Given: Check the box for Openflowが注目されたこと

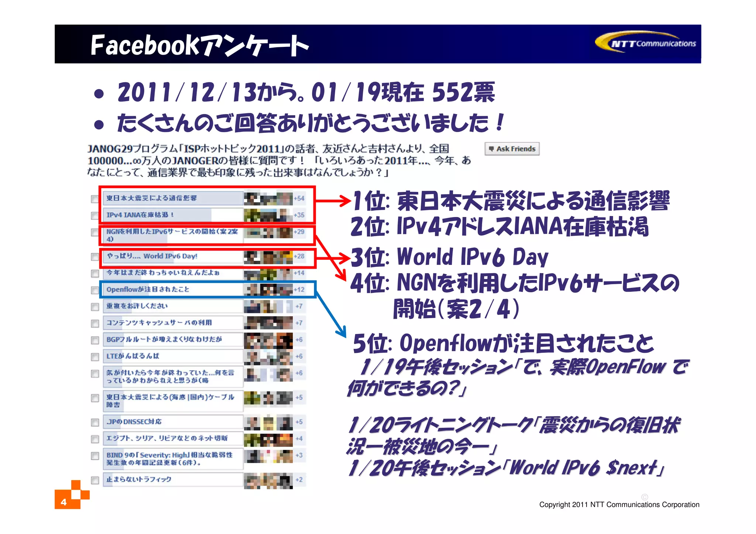Looking at the screenshot, I should (95, 290).
